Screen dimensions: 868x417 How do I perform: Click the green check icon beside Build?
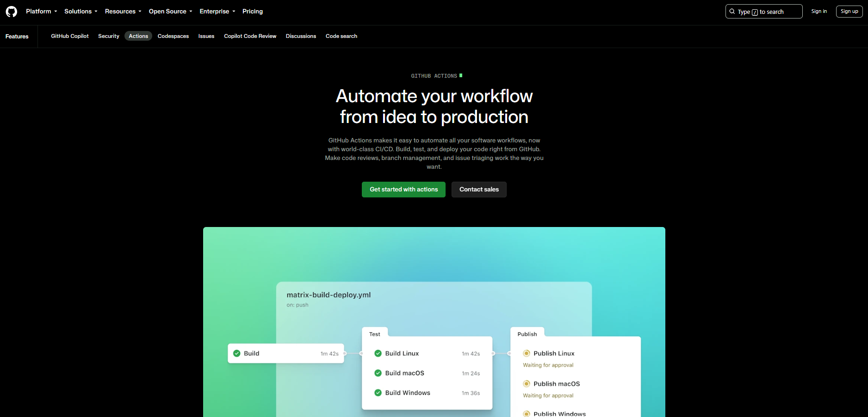pyautogui.click(x=237, y=353)
